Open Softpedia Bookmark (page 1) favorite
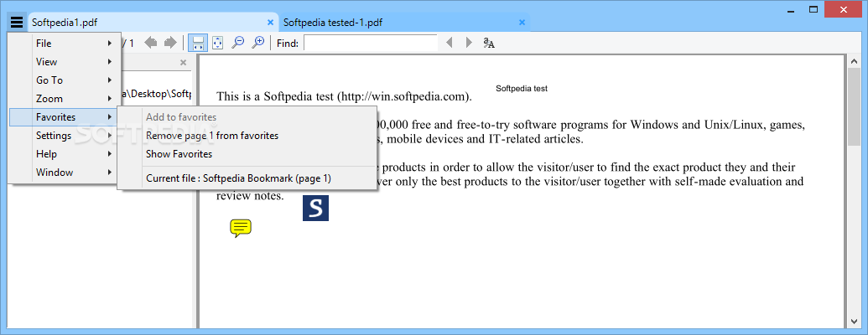 click(247, 178)
